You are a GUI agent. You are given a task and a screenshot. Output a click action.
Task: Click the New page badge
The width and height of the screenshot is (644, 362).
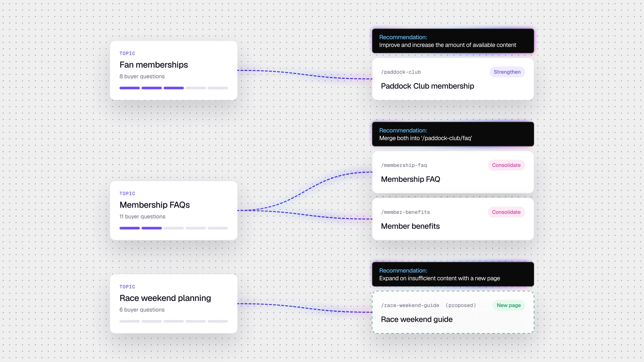[508, 305]
